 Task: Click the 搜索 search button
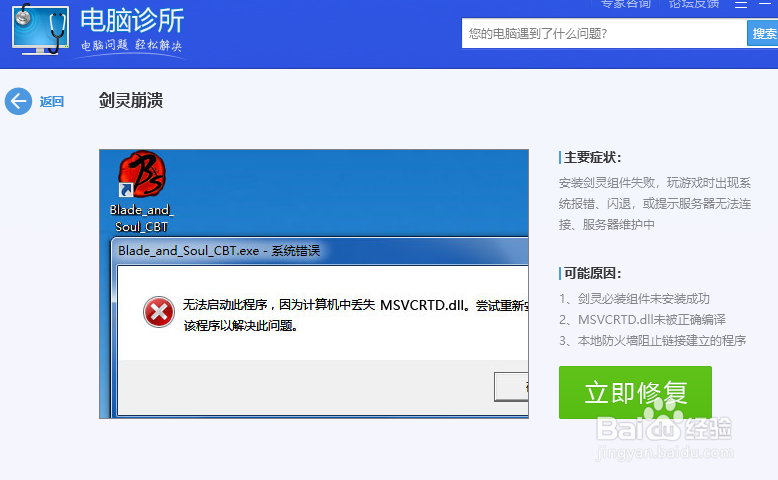coord(763,33)
